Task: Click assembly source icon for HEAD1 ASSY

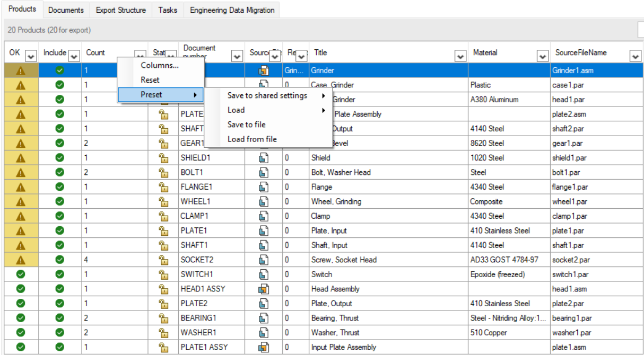Action: (264, 289)
